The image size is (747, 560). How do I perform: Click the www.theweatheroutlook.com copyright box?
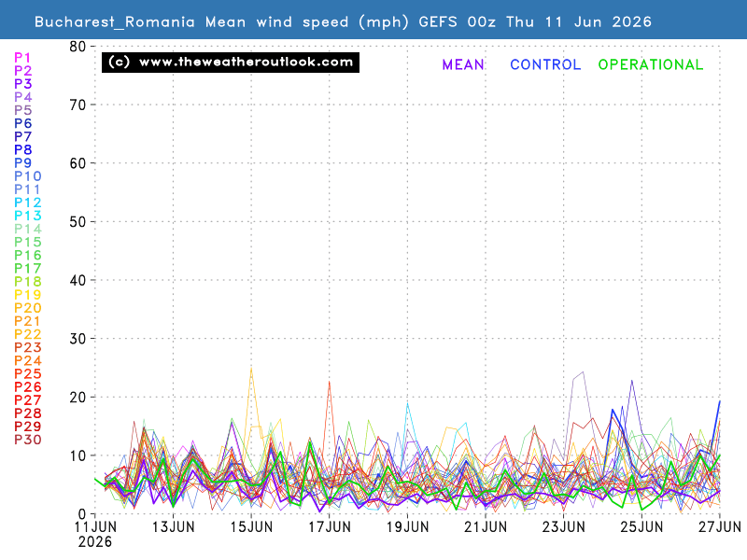click(x=231, y=63)
